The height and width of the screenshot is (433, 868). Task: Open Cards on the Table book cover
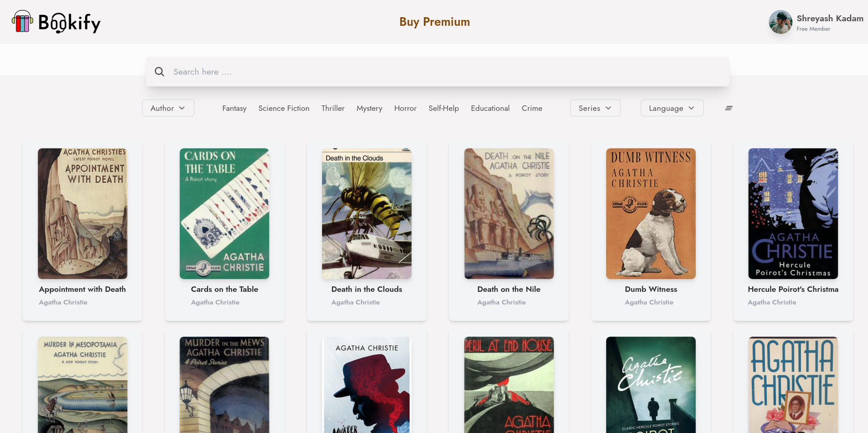[224, 214]
